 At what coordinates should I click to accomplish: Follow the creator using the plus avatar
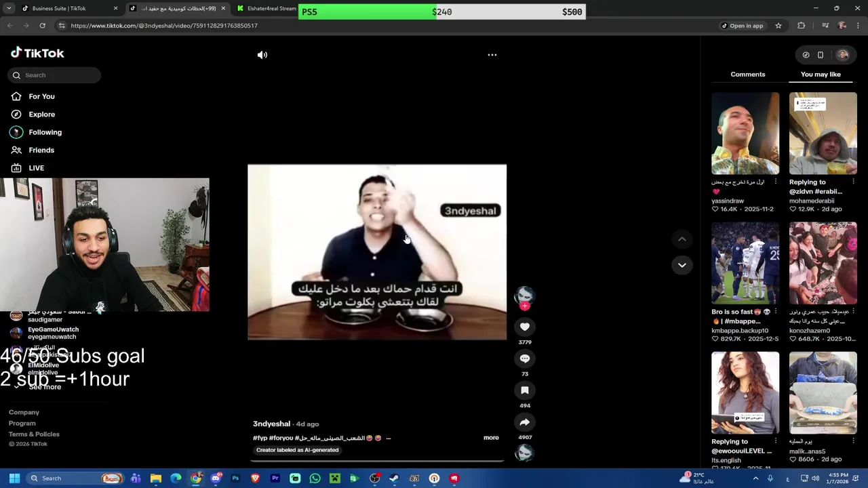[x=524, y=306]
